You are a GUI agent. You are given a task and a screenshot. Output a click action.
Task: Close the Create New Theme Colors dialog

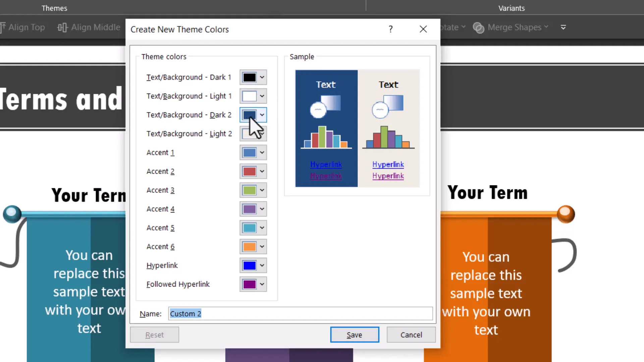[x=423, y=29]
